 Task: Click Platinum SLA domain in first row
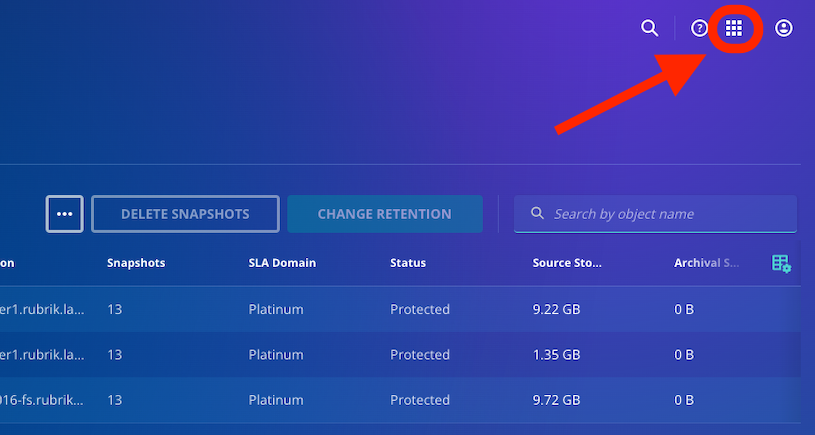tap(276, 309)
